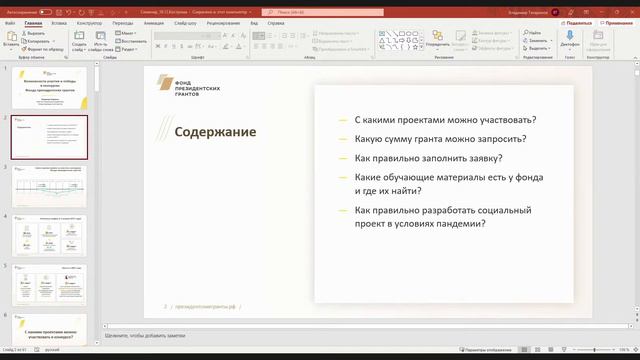Screen dimensions: 640x360
Task: Click the user account avatar
Action: point(555,12)
